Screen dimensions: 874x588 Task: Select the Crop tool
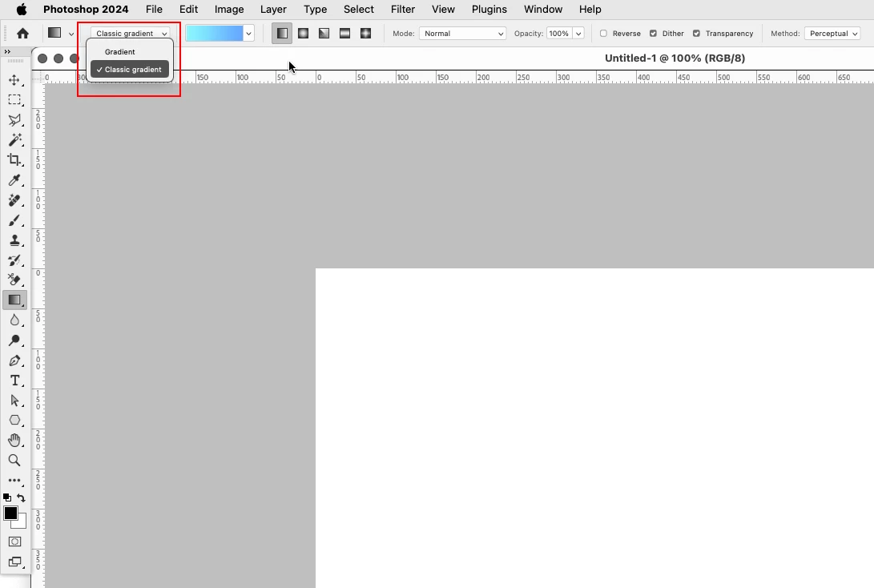(x=14, y=160)
